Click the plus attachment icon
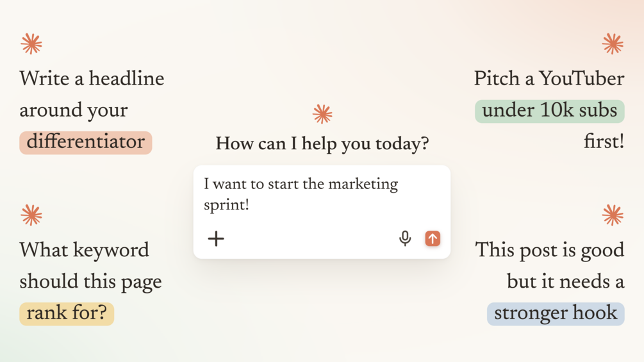 pyautogui.click(x=216, y=238)
